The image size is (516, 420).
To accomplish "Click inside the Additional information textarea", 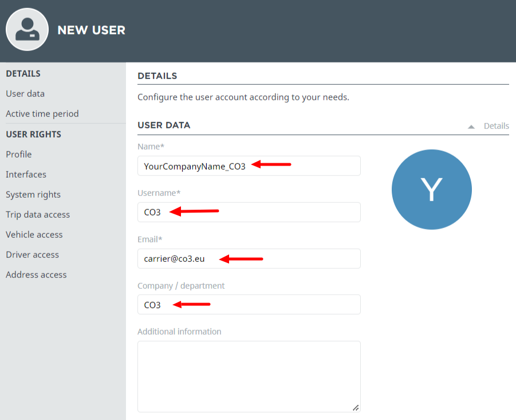I will (x=249, y=376).
